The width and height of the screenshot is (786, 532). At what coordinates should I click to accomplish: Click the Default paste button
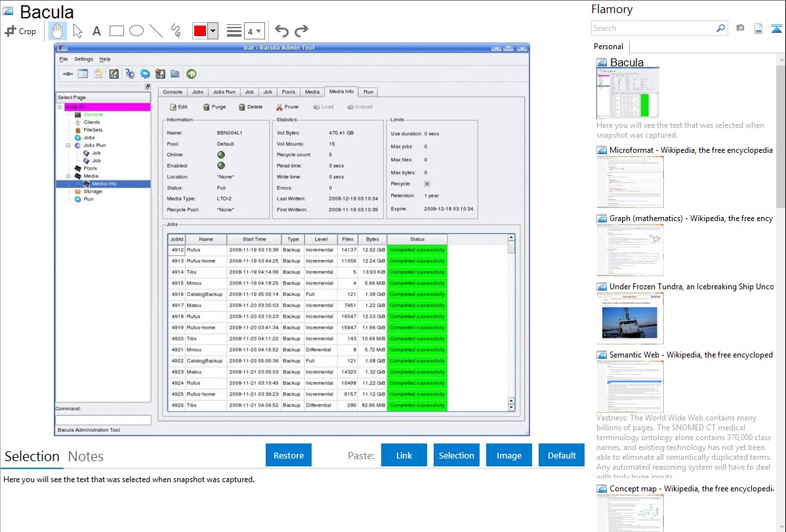(x=562, y=455)
